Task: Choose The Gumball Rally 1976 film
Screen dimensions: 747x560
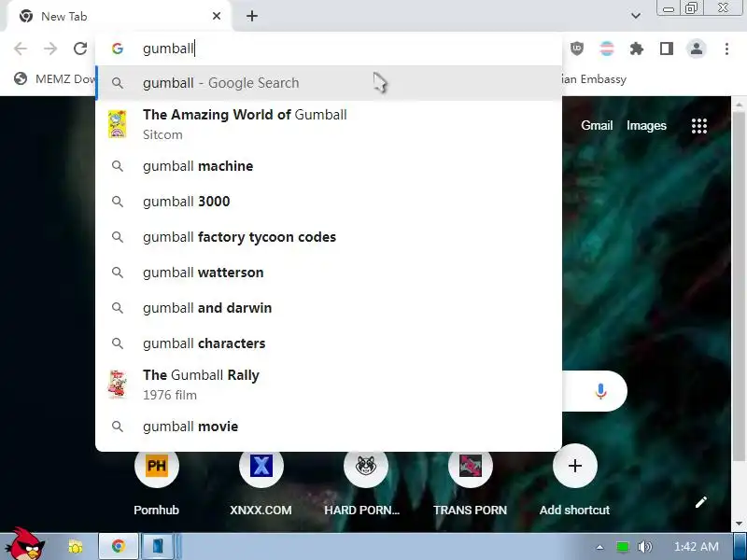Action: click(x=329, y=385)
